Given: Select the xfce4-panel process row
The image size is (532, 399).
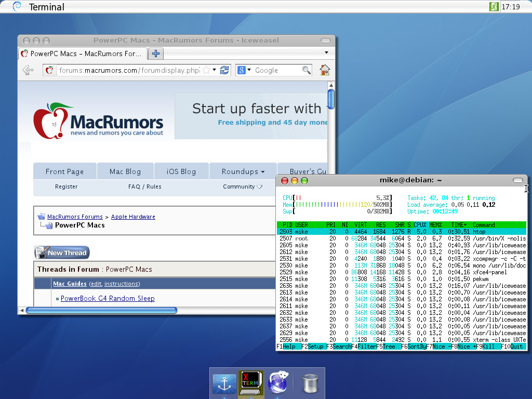Looking at the screenshot, I should point(402,272).
